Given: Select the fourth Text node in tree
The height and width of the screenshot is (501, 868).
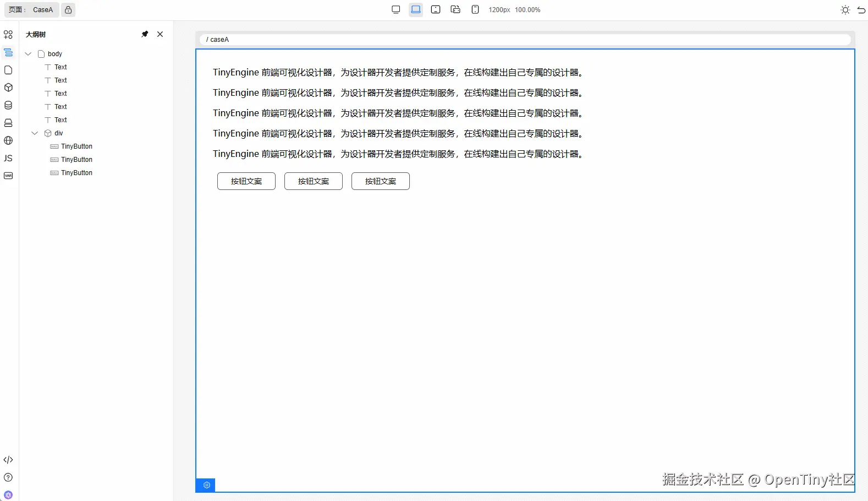Looking at the screenshot, I should 61,107.
